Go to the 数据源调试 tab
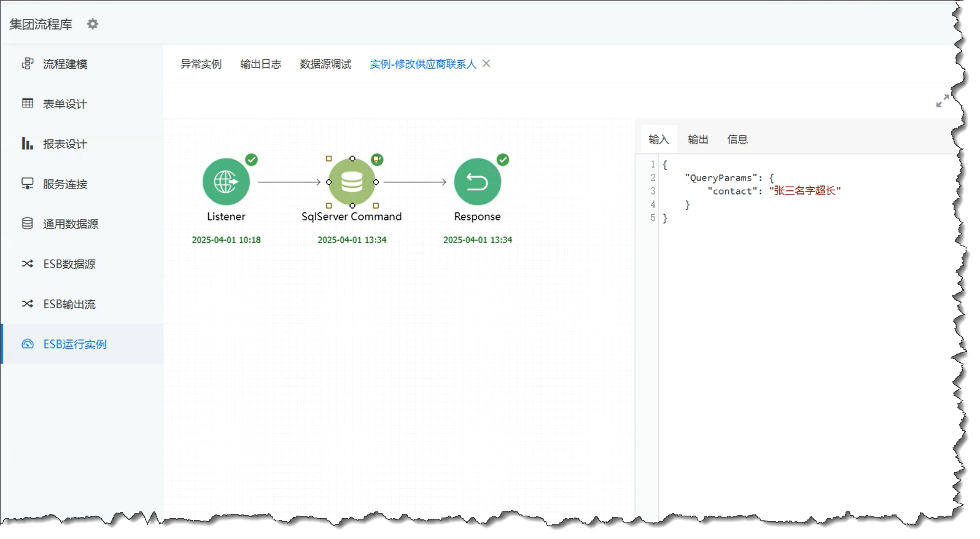Screen dimensions: 980x539 (325, 64)
